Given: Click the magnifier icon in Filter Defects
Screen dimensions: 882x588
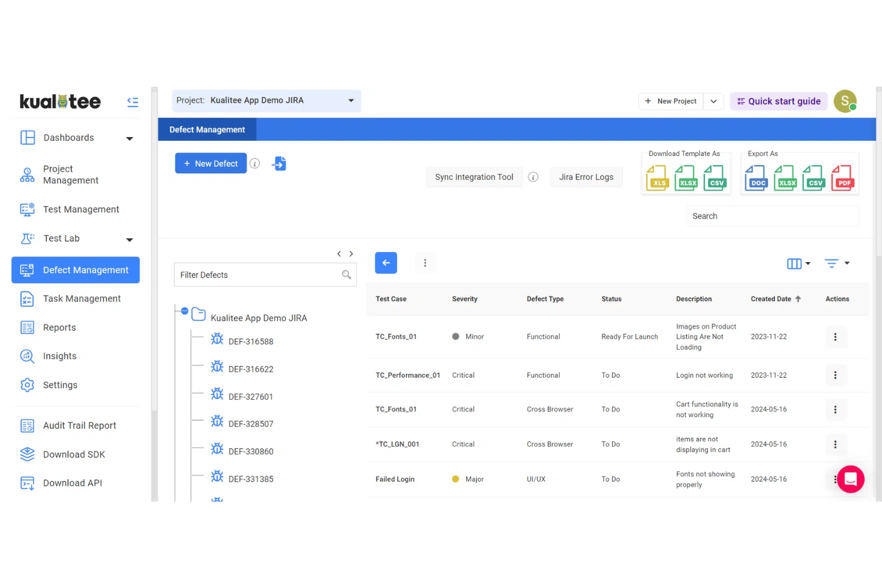Looking at the screenshot, I should coord(346,275).
